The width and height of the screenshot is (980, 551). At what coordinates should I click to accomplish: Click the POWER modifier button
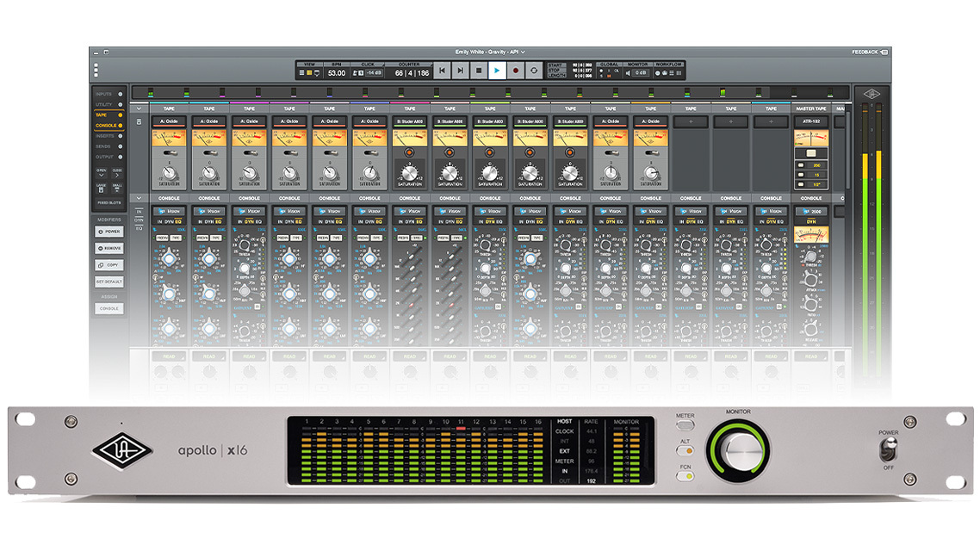[109, 231]
